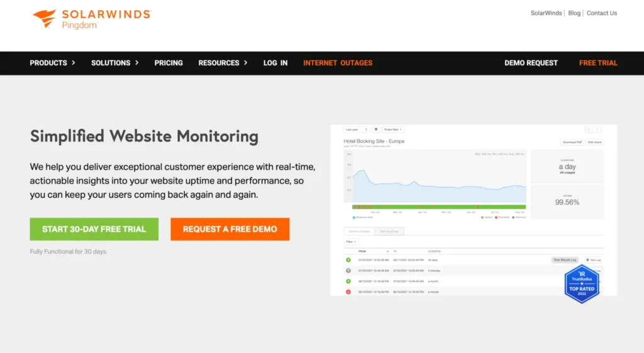
Task: Click the START 30-DAY FREE TRIAL button
Action: [94, 229]
